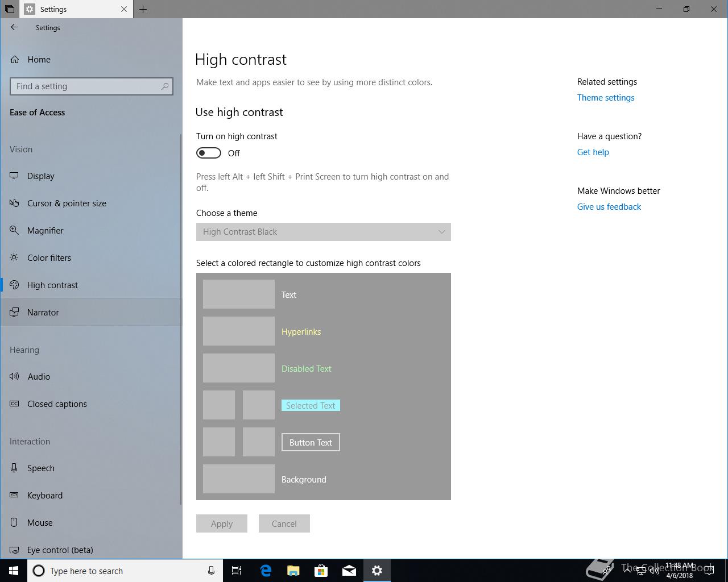Launch Microsoft Edge from taskbar
The width and height of the screenshot is (728, 582).
click(266, 571)
